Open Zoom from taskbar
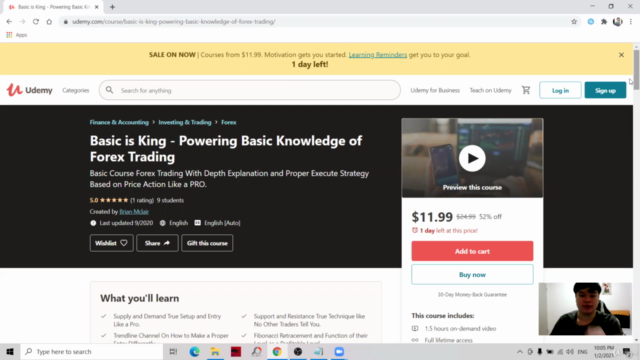The height and width of the screenshot is (360, 640). 339,351
